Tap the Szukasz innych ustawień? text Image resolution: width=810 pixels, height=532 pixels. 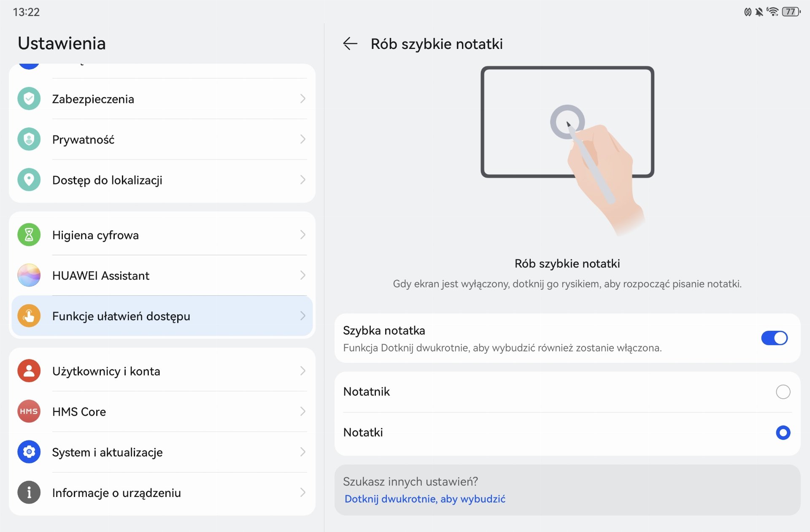click(410, 481)
